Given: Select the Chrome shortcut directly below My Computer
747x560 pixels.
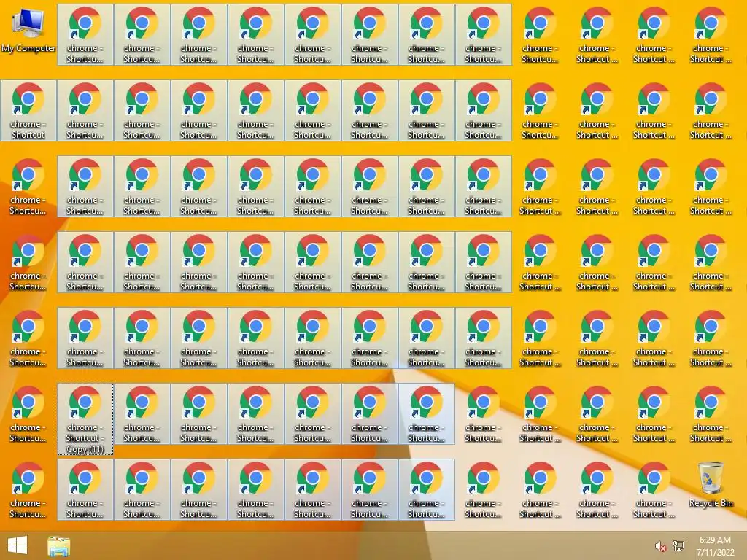Looking at the screenshot, I should (28, 111).
